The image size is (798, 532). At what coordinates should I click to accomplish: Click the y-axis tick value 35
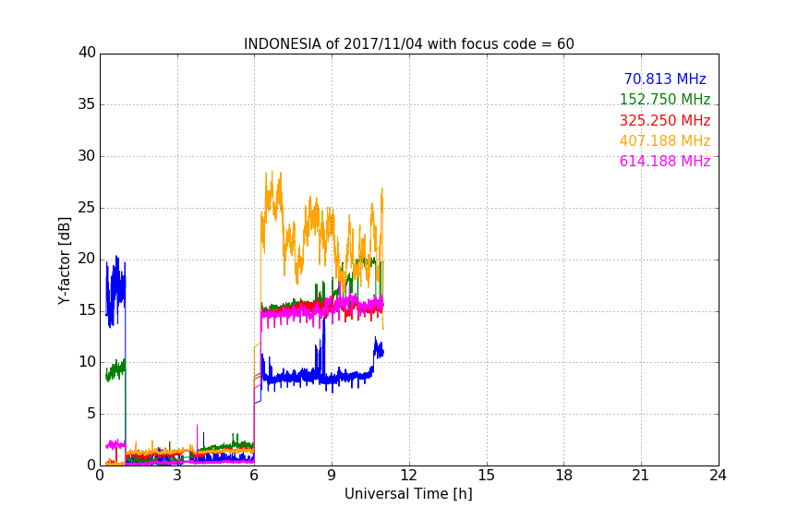pos(87,104)
